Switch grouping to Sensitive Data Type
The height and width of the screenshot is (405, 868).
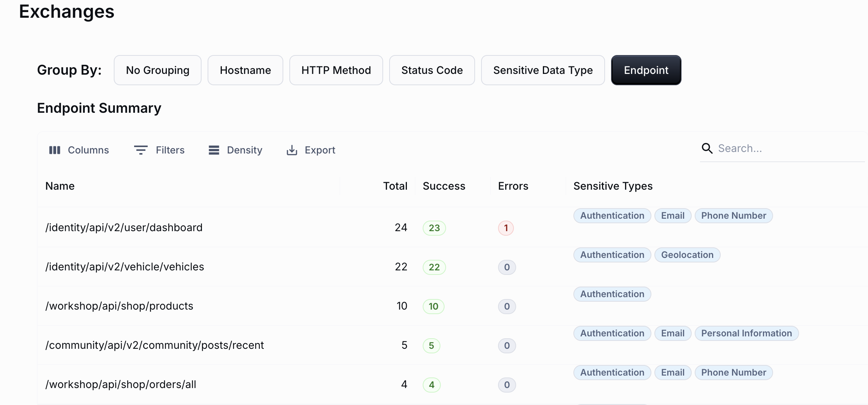543,70
